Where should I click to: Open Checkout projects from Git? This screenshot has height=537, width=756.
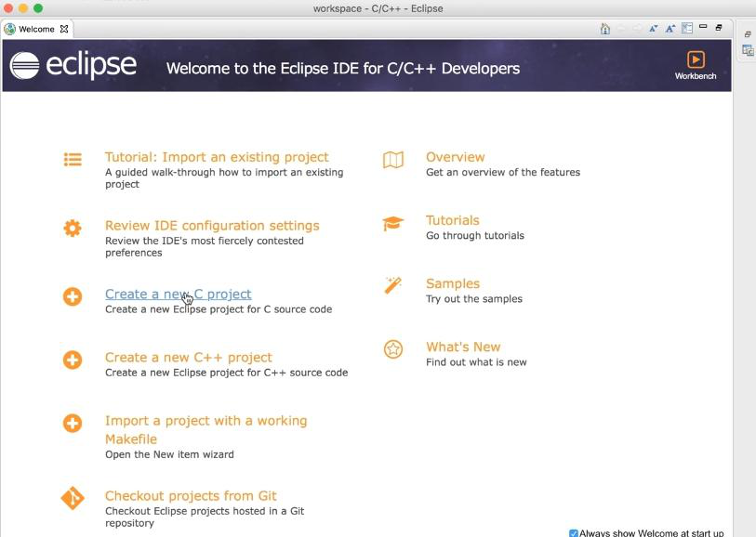191,495
